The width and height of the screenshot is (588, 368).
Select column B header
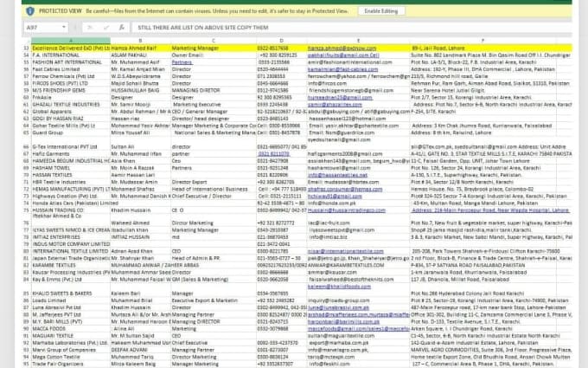click(140, 41)
